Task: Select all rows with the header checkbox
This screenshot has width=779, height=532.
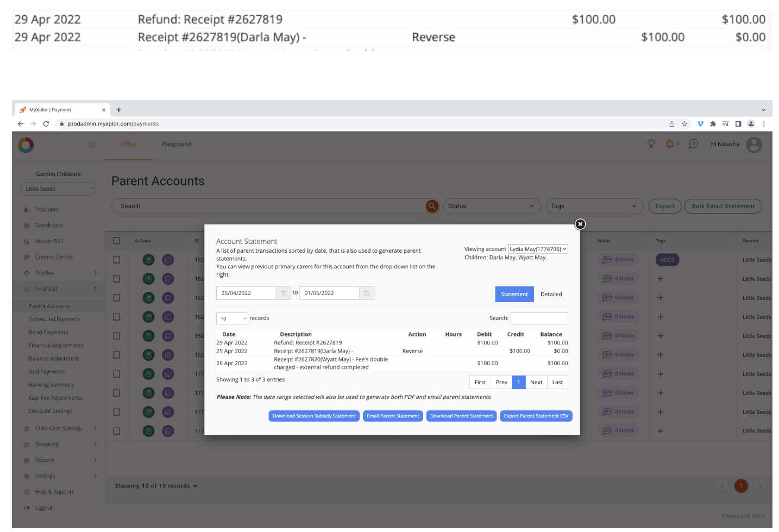Action: [x=116, y=240]
